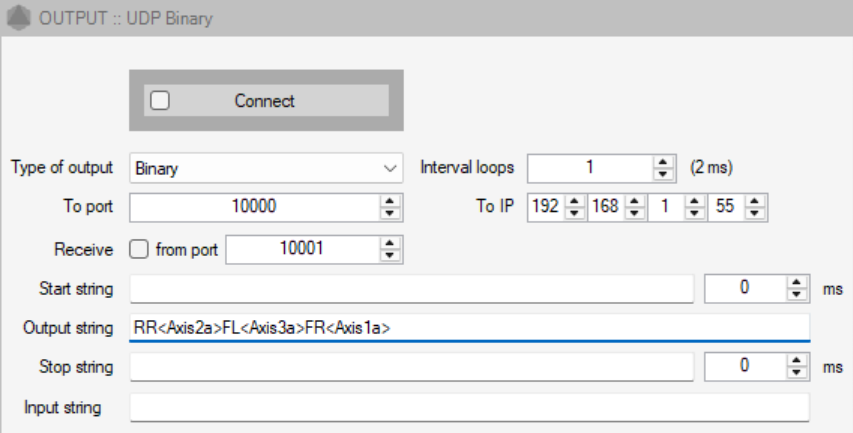
Task: Increase Interval loops with up arrow
Action: pyautogui.click(x=663, y=162)
